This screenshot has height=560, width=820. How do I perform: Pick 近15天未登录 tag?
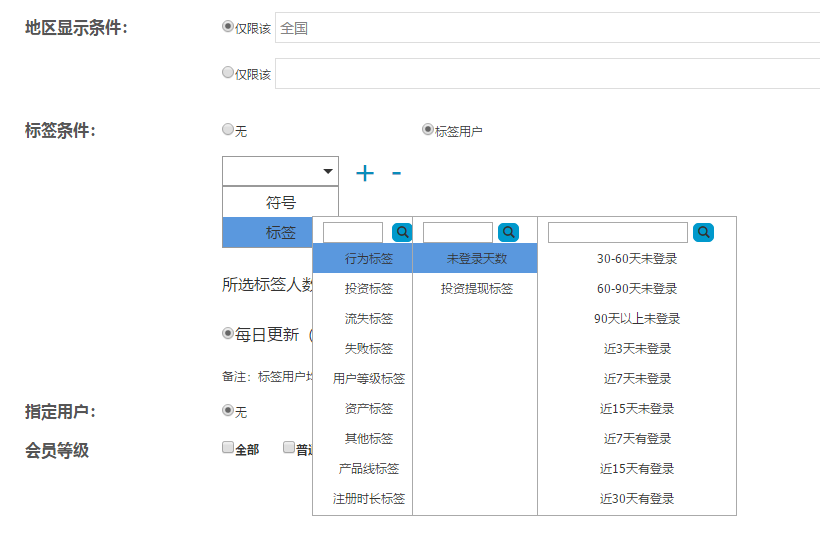pyautogui.click(x=637, y=408)
